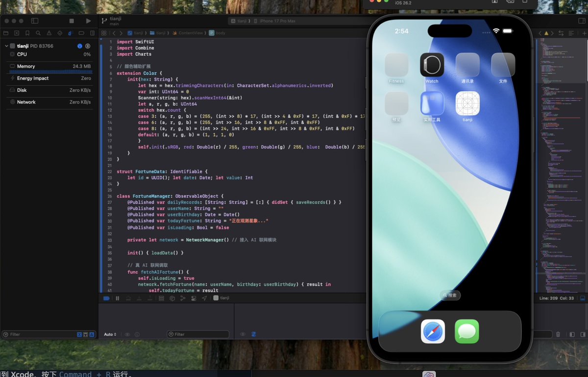Select the Debug navigator icon
588x377 pixels.
point(71,33)
